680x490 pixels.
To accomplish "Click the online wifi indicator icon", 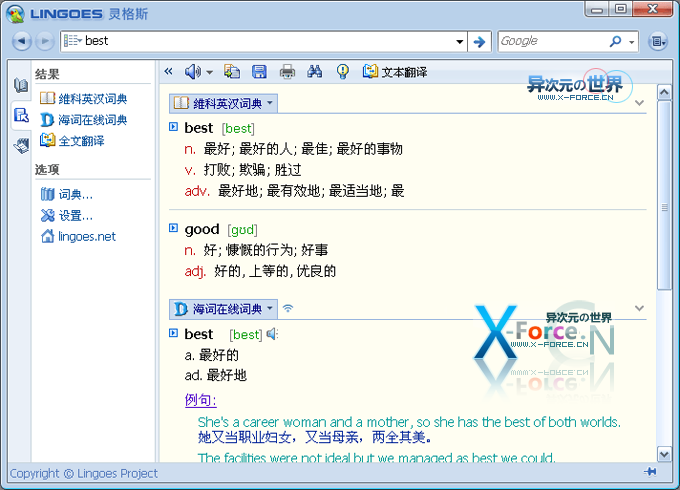I will (288, 308).
